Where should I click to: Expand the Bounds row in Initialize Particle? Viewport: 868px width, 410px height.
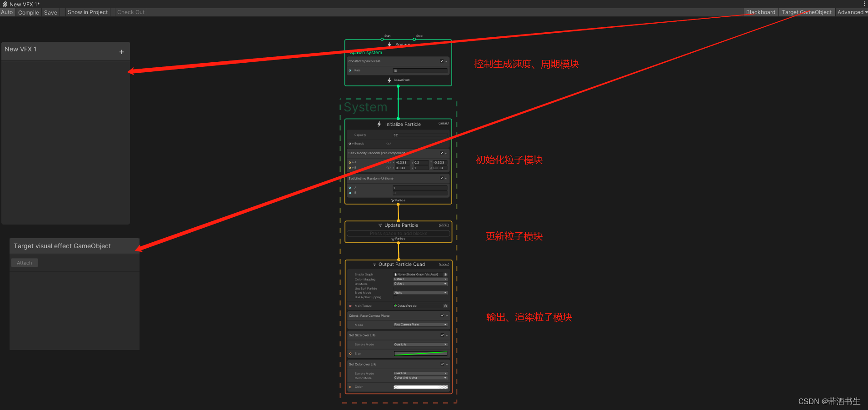(352, 143)
